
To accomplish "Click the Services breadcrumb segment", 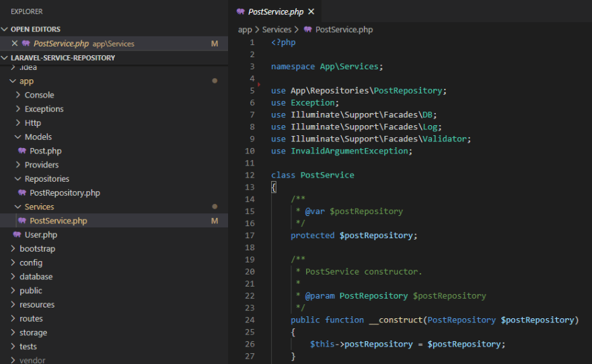I will coord(276,30).
